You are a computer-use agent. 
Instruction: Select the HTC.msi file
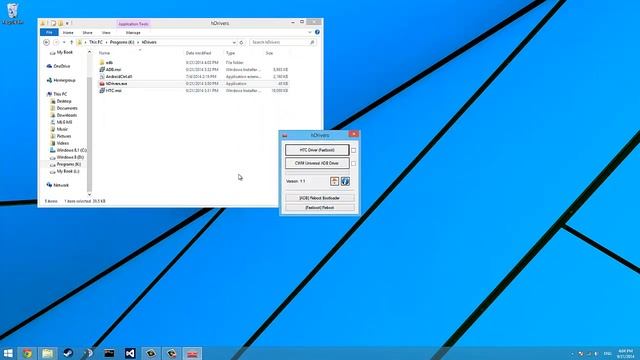pyautogui.click(x=113, y=91)
